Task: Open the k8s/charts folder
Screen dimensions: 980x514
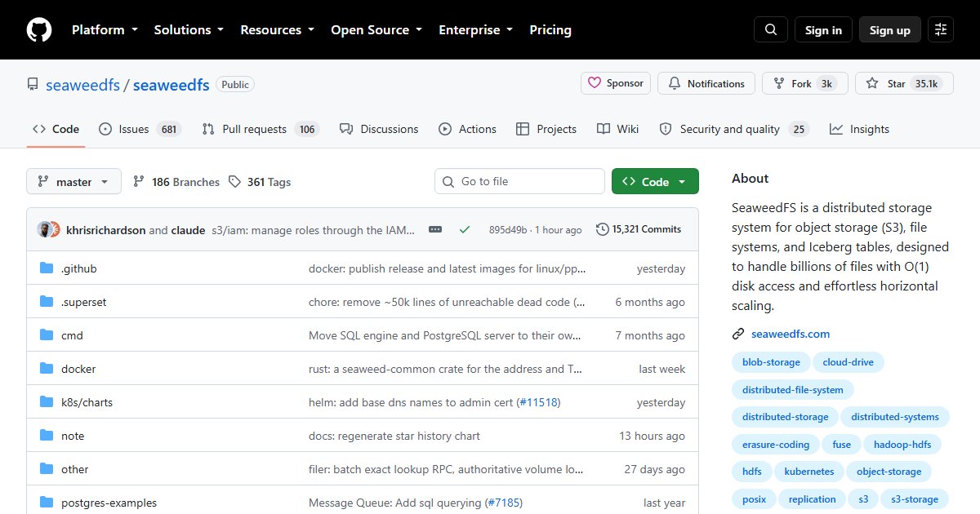Action: pos(87,402)
